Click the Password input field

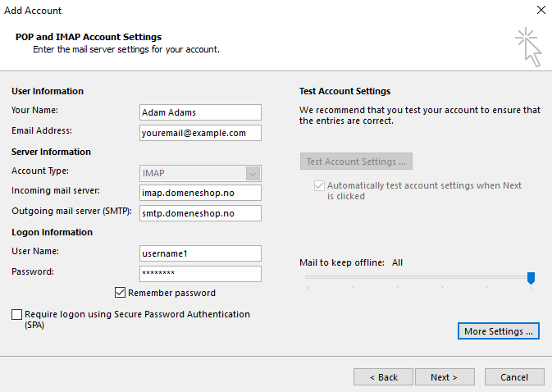[200, 273]
